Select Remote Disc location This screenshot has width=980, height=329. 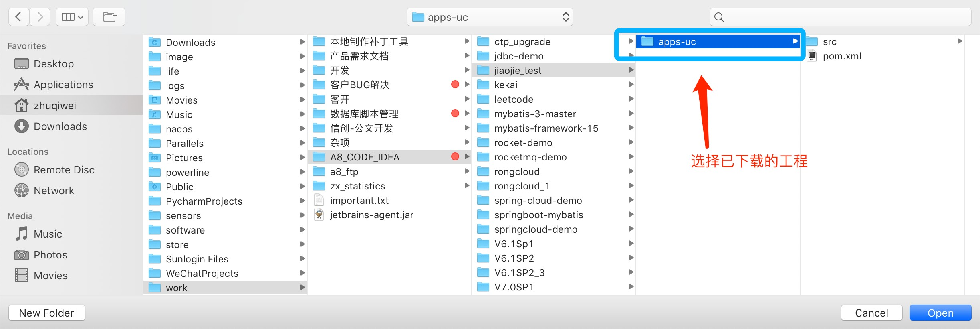[64, 170]
